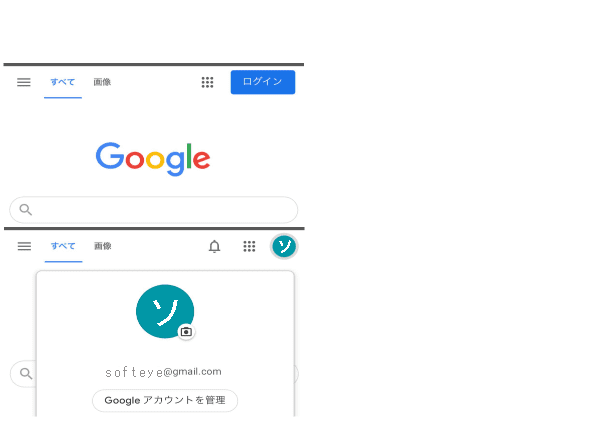Image resolution: width=600 pixels, height=428 pixels.
Task: Click magnifier icon in search box under logo
Action: (x=26, y=210)
